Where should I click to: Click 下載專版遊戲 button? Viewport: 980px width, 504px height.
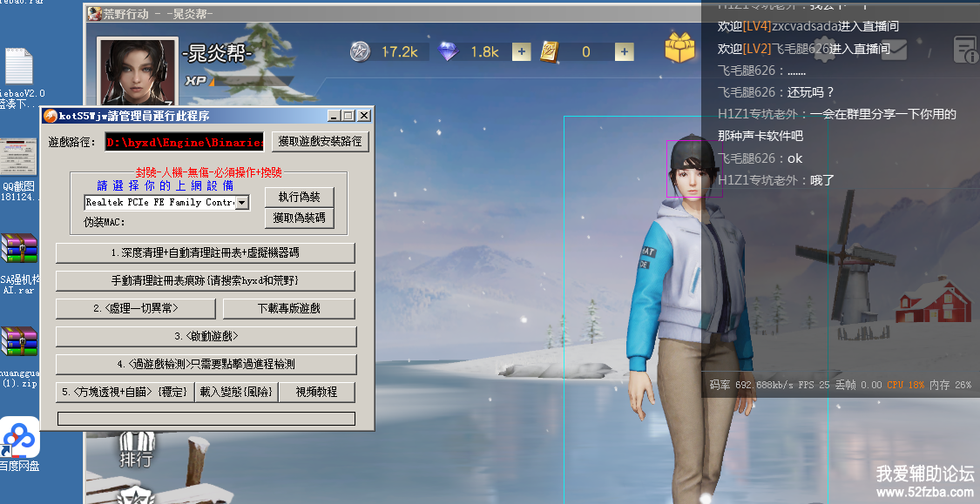coord(288,308)
